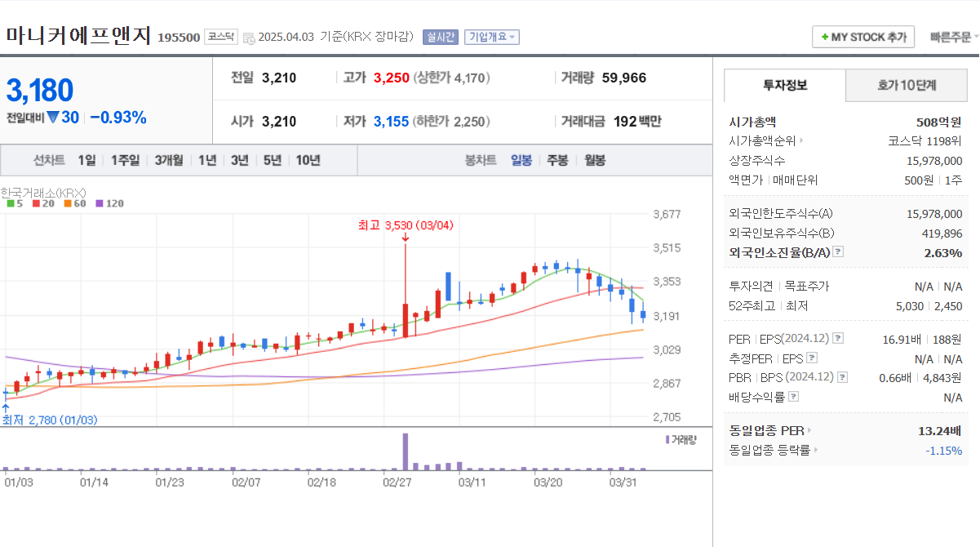Switch to the 투자정보 tab

click(x=785, y=85)
